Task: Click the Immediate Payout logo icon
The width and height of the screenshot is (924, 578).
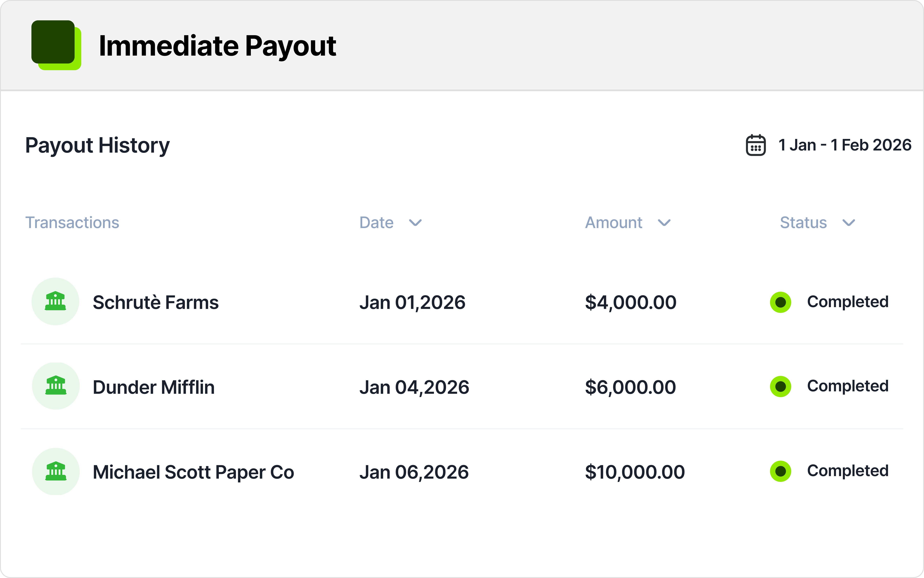Action: pyautogui.click(x=56, y=45)
